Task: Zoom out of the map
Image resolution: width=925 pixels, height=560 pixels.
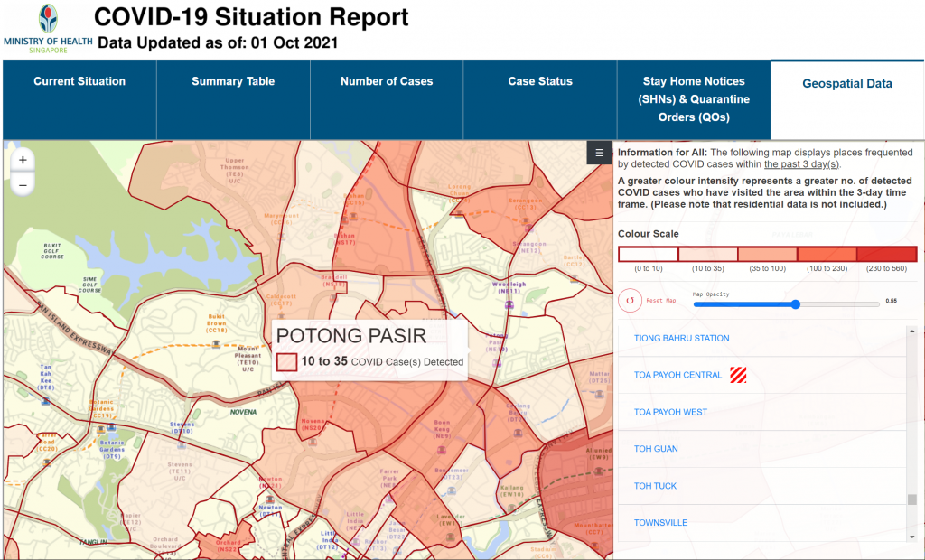Action: [22, 183]
